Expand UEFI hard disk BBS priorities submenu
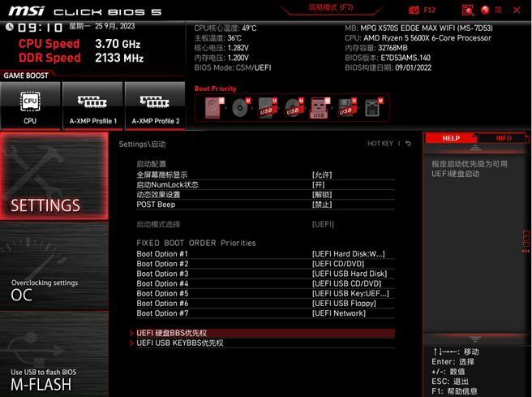Image resolution: width=532 pixels, height=397 pixels. (265, 333)
